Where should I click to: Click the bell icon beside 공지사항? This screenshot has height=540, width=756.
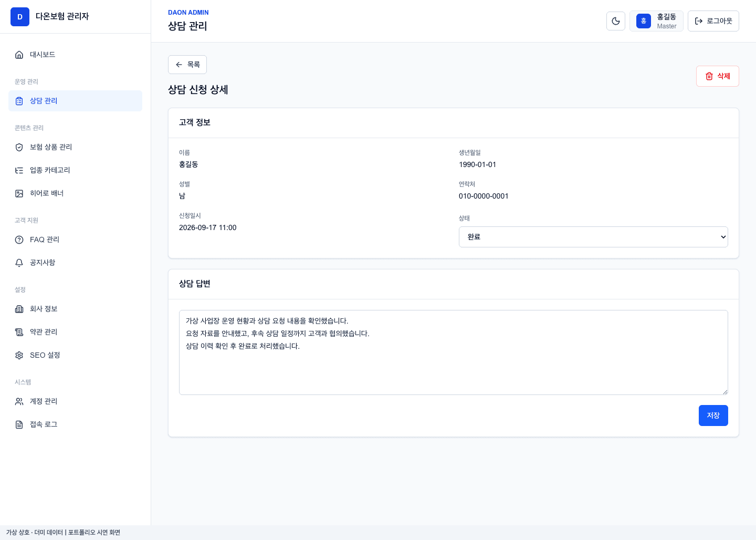coord(19,263)
